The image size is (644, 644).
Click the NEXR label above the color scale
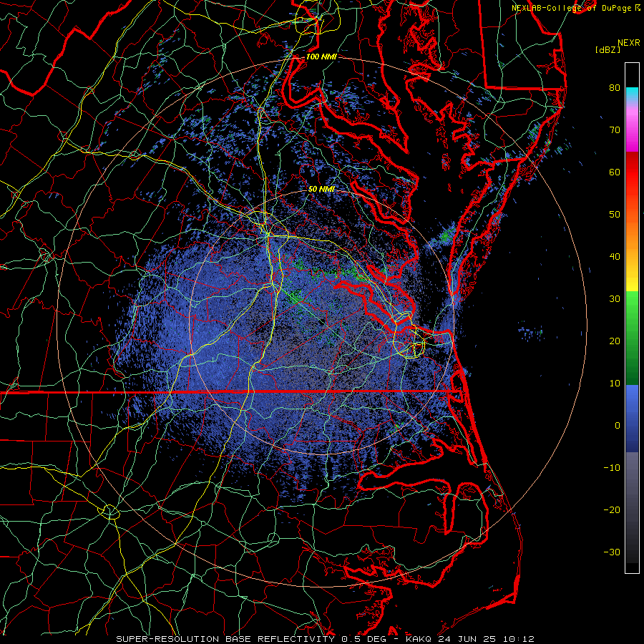[628, 43]
